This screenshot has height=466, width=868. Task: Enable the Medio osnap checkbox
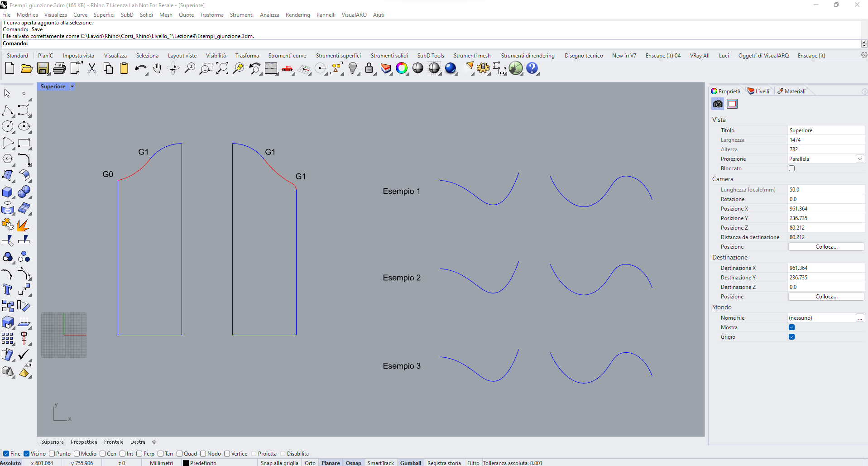coord(77,453)
